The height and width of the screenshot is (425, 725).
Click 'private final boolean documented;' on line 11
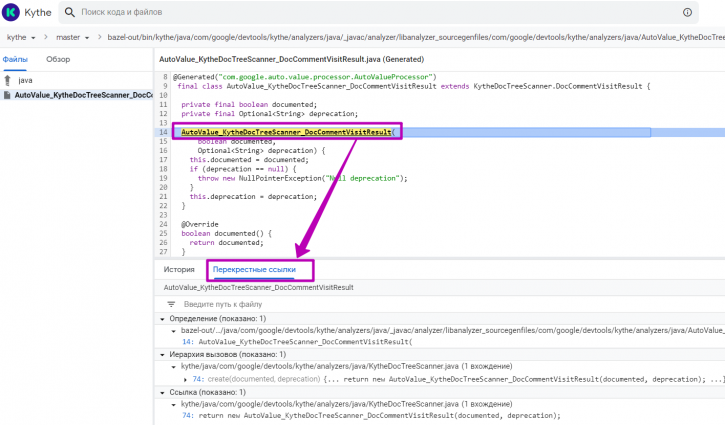(x=249, y=105)
